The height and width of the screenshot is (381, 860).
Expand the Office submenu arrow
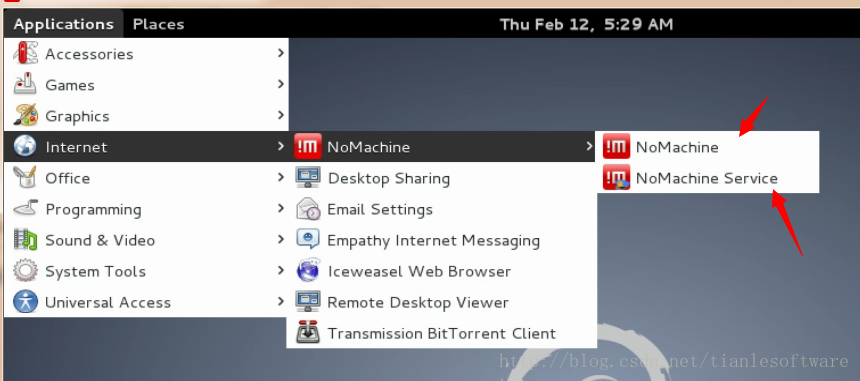pos(281,177)
